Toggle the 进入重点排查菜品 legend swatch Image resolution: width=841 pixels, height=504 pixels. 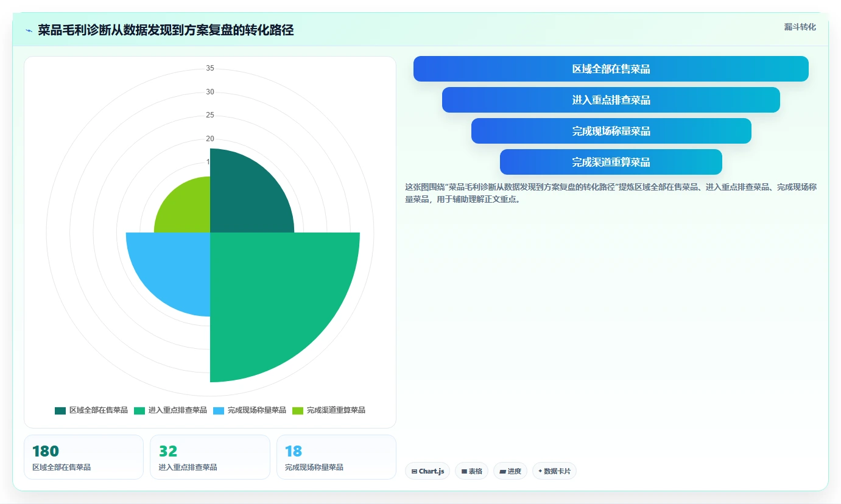coord(139,410)
